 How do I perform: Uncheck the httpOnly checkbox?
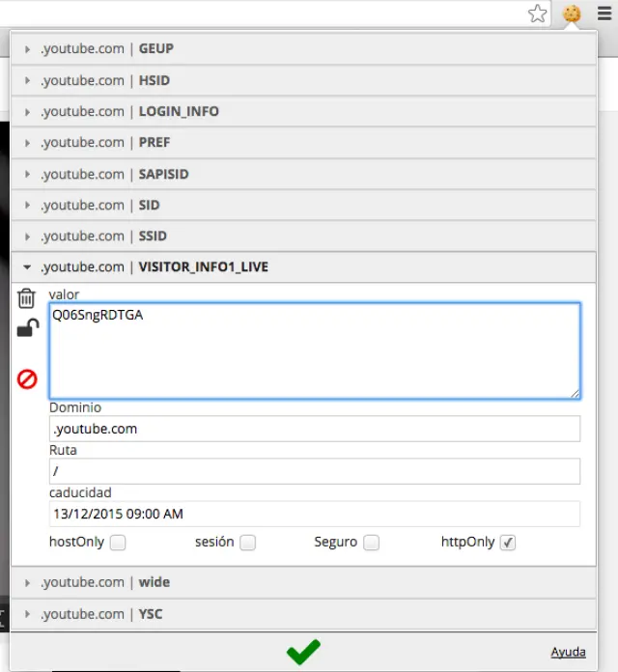coord(508,543)
